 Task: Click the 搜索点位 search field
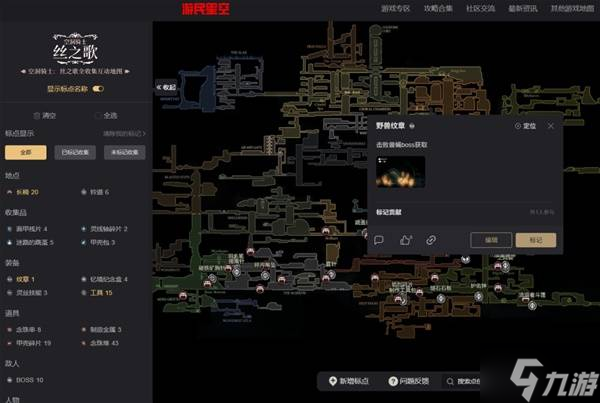click(x=463, y=381)
